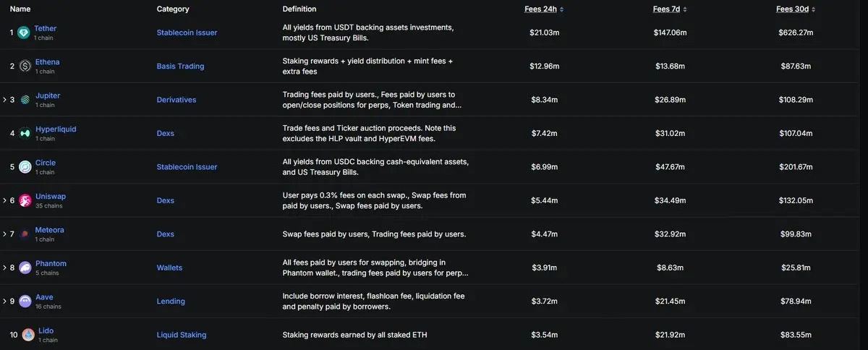
Task: Click the Lido logo icon
Action: (28, 335)
